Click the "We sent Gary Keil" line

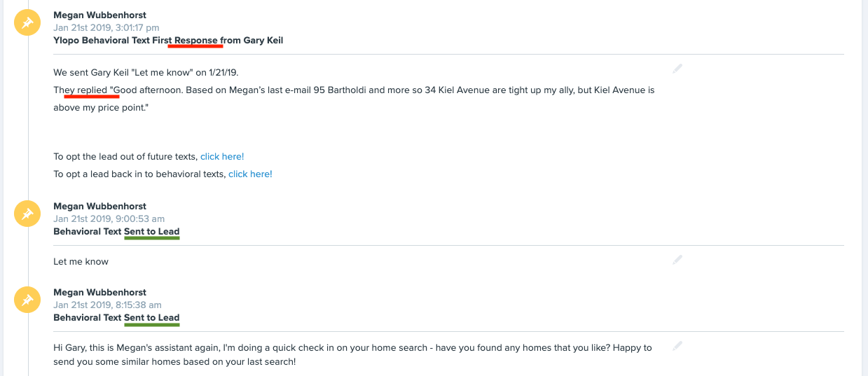[x=151, y=73]
